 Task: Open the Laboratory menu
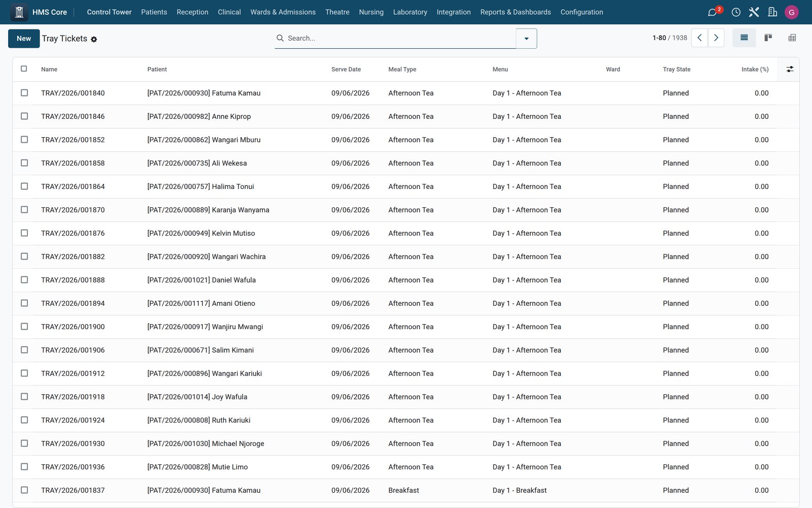(410, 12)
